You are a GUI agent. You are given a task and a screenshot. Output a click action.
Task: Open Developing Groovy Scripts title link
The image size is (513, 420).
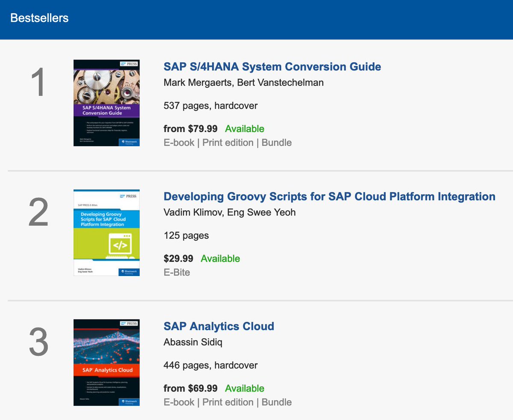tap(329, 197)
